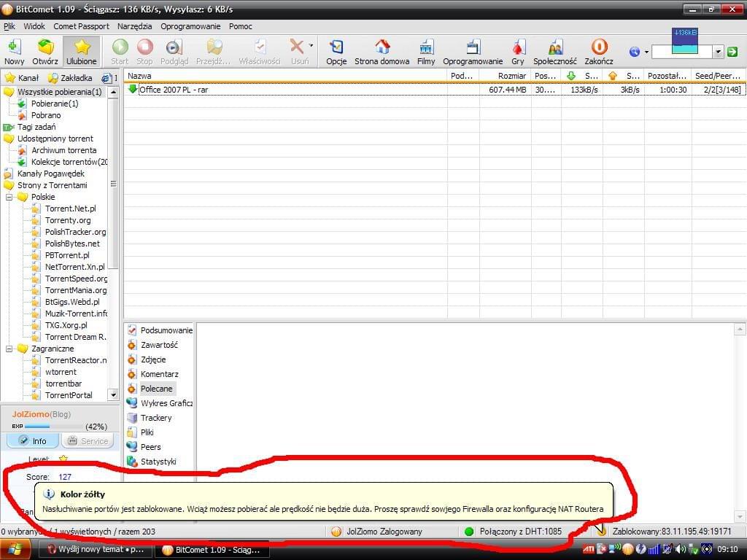
Task: Click the Stop toolbar icon
Action: (144, 52)
